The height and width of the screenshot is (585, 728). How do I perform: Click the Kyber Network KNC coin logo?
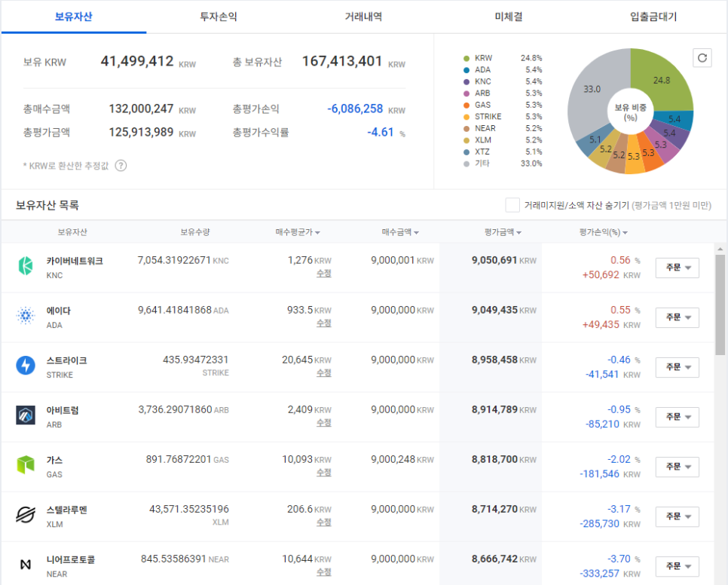click(26, 266)
